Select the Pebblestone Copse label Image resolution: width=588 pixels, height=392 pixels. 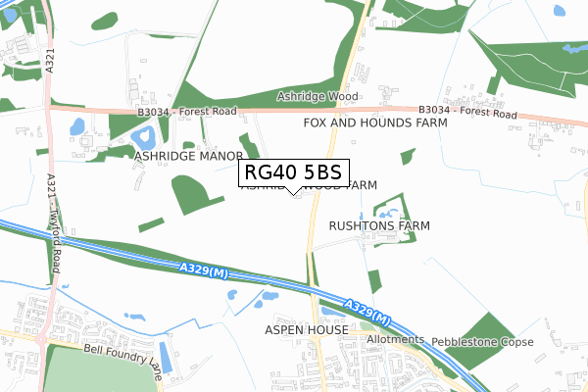pyautogui.click(x=482, y=342)
